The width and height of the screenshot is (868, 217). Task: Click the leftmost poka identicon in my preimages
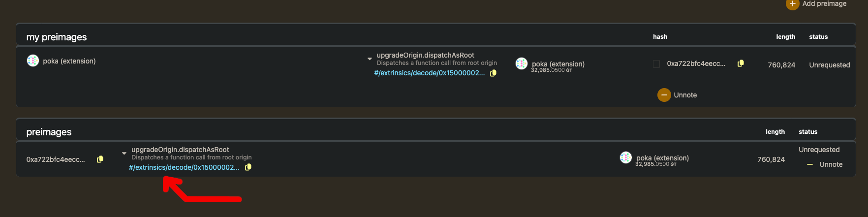[x=33, y=61]
